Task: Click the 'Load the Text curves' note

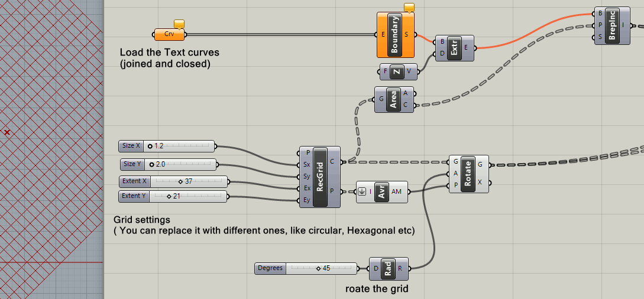Action: [x=169, y=58]
